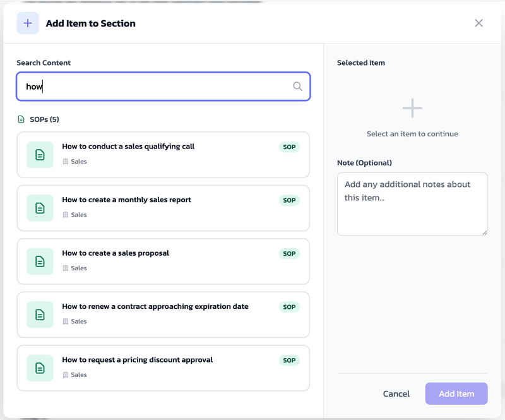The image size is (505, 420).
Task: Click inside the Note (Optional) text area
Action: (x=412, y=204)
